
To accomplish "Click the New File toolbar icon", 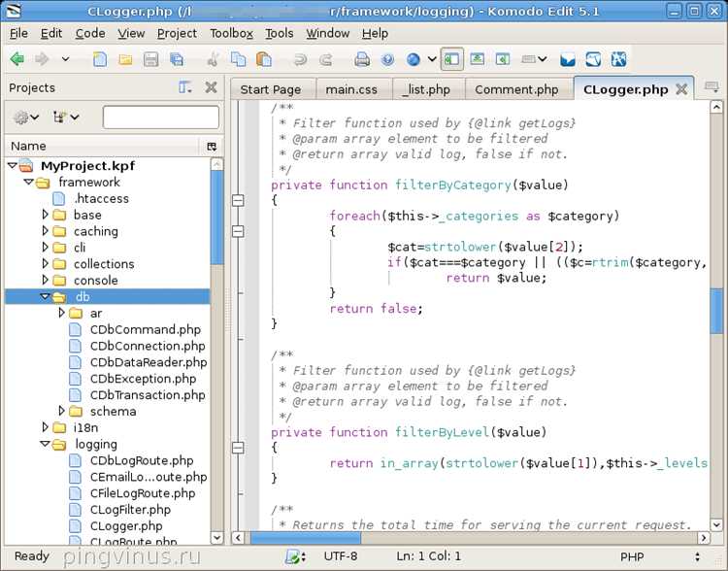I will pos(100,59).
